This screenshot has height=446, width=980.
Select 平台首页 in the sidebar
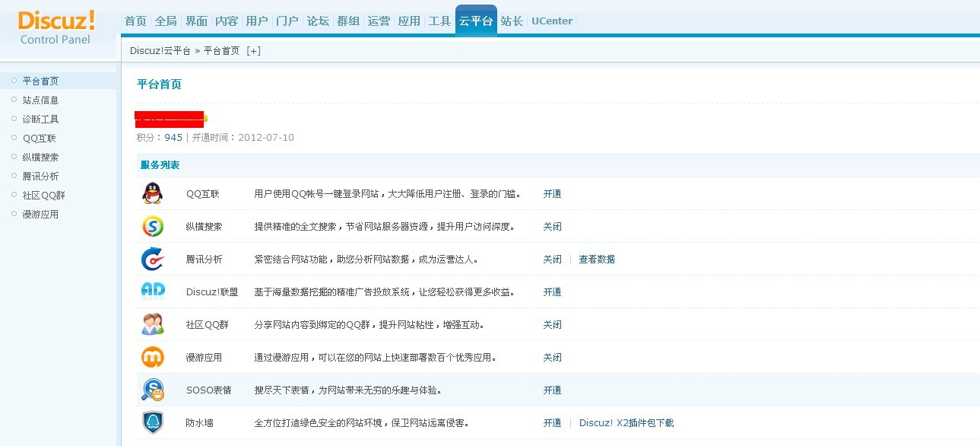coord(40,81)
